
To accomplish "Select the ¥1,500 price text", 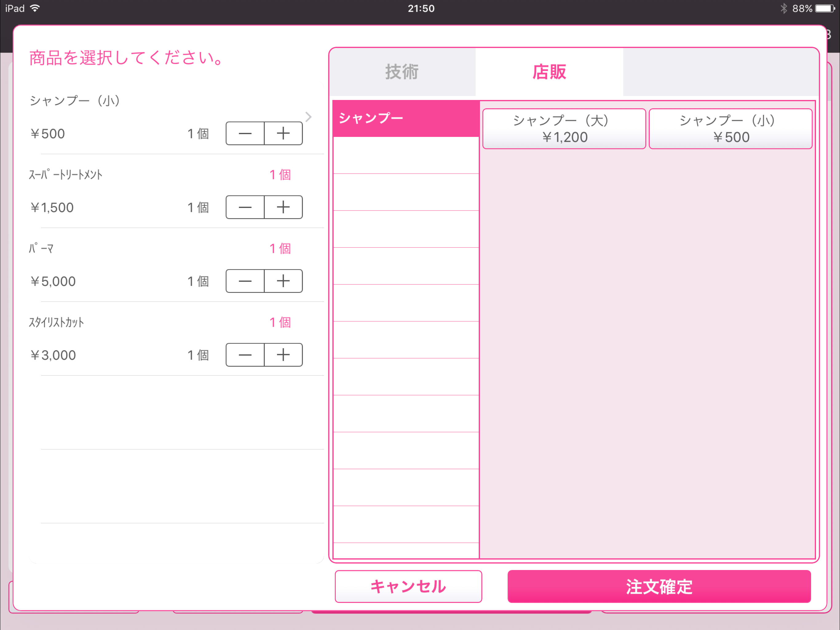I will [x=52, y=207].
